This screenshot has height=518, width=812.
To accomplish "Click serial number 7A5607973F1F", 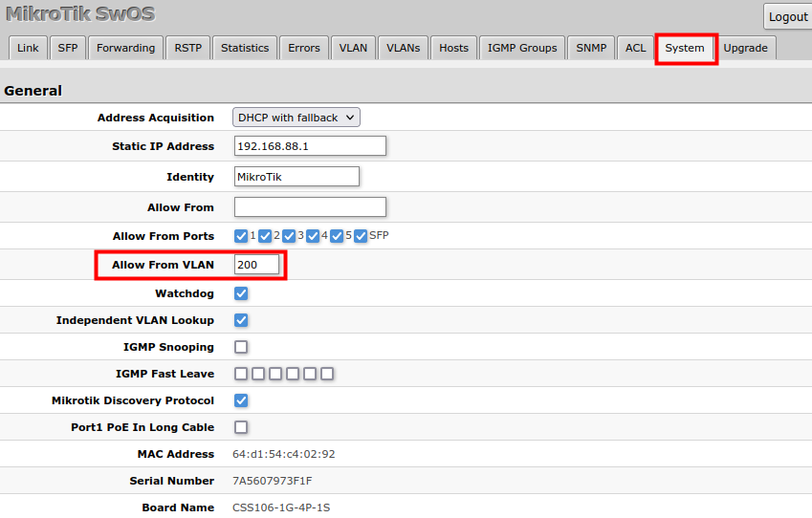I will point(273,481).
